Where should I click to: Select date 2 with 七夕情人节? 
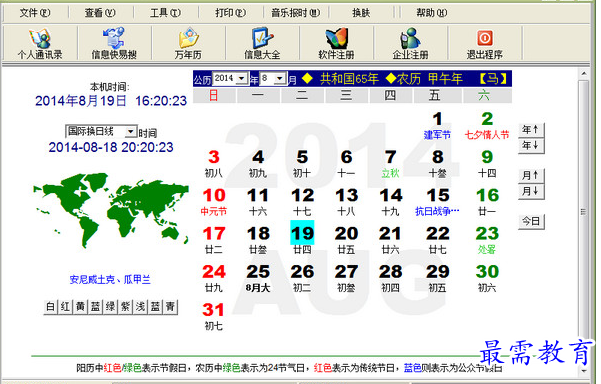487,125
